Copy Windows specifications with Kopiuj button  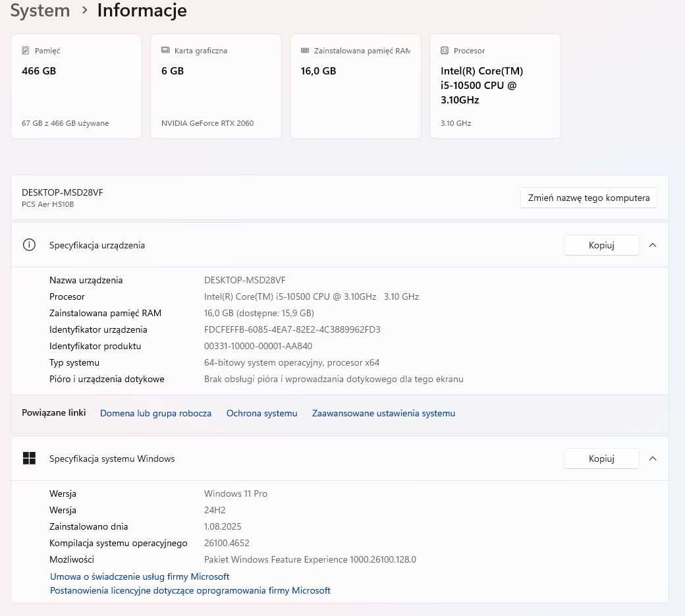click(601, 459)
